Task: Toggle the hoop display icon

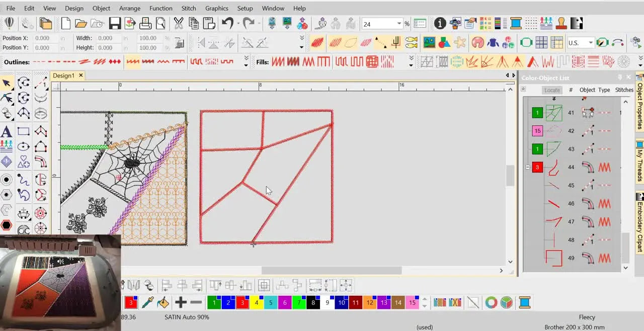Action: (526, 43)
